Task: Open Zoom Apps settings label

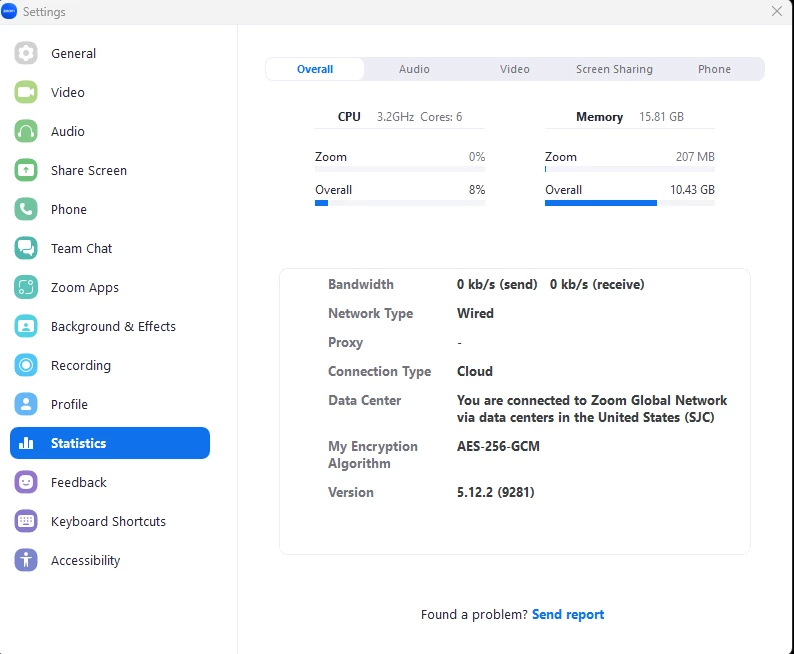Action: 85,288
